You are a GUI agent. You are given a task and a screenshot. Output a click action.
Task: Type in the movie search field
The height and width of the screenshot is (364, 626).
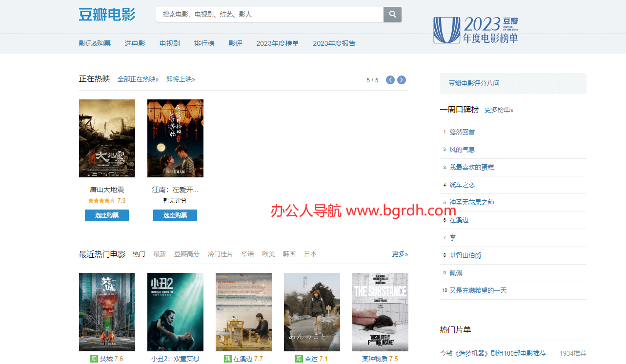(270, 15)
